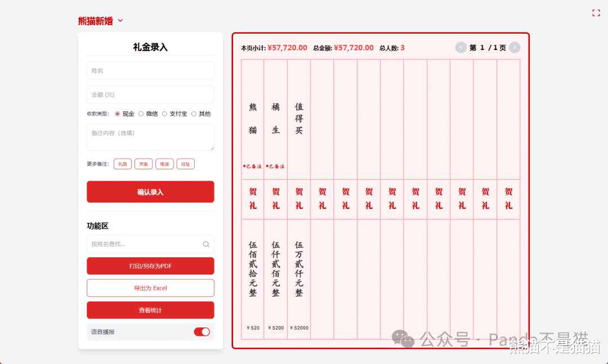Open the 橘生 guest name cell
Image resolution: width=608 pixels, height=364 pixels.
[276, 119]
